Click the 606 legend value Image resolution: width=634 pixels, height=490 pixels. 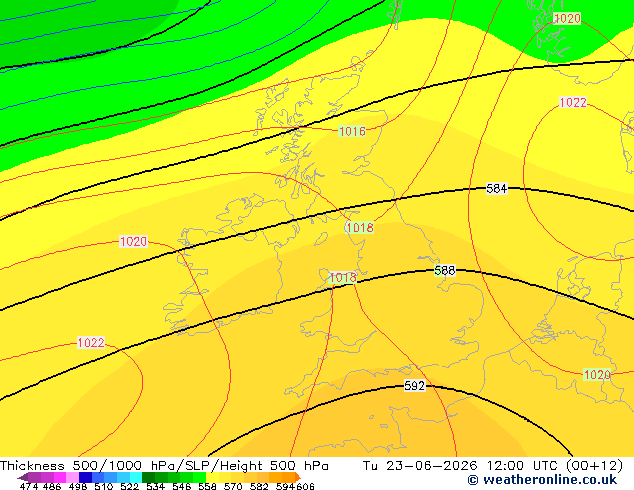[x=305, y=486]
